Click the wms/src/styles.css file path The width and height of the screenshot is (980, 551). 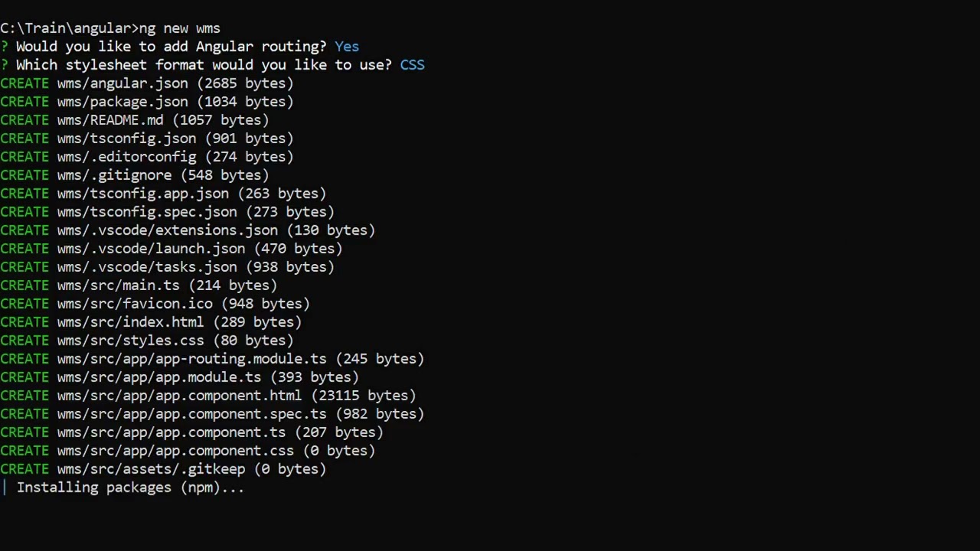click(x=130, y=341)
